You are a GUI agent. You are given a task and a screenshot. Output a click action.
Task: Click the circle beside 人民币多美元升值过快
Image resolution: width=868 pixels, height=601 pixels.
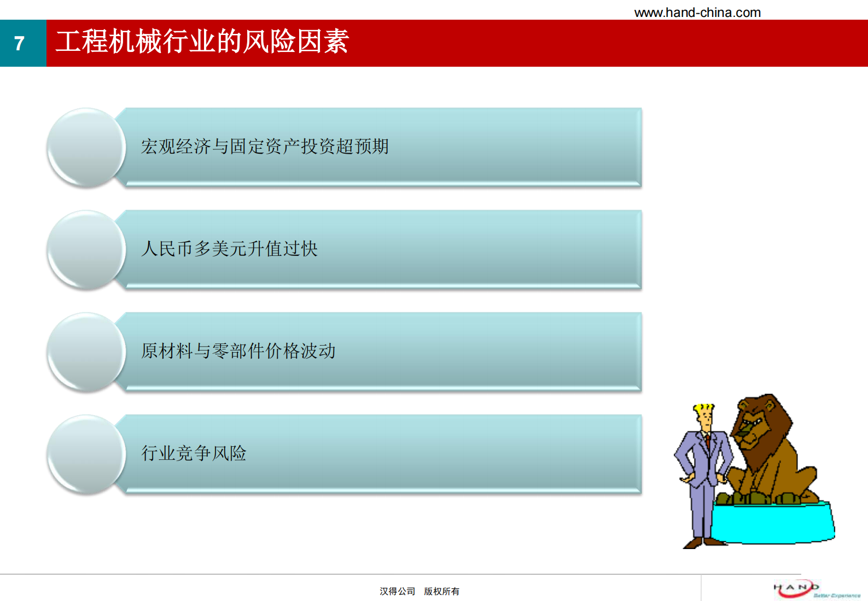click(x=86, y=250)
